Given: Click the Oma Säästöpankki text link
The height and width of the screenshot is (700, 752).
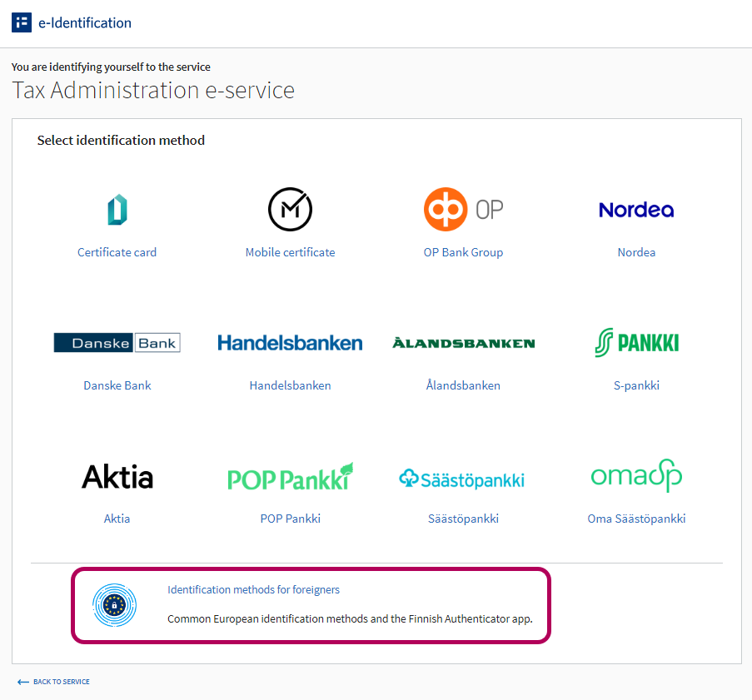Looking at the screenshot, I should pyautogui.click(x=636, y=519).
